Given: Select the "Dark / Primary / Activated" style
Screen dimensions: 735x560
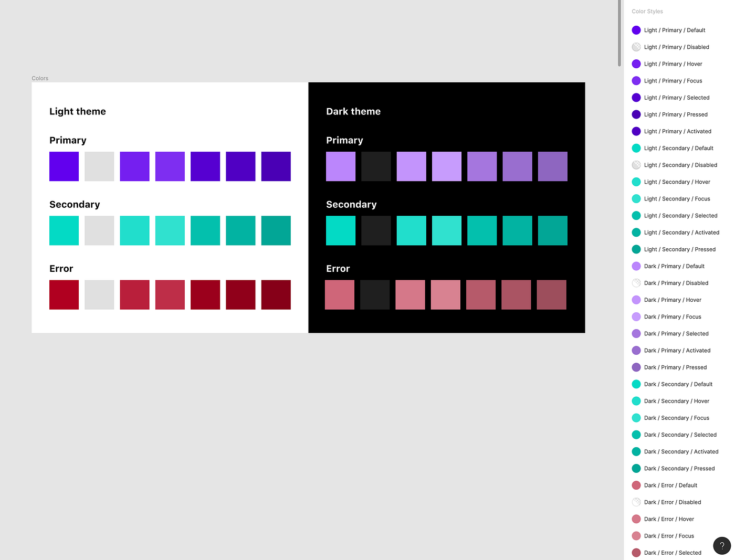Looking at the screenshot, I should pos(677,350).
